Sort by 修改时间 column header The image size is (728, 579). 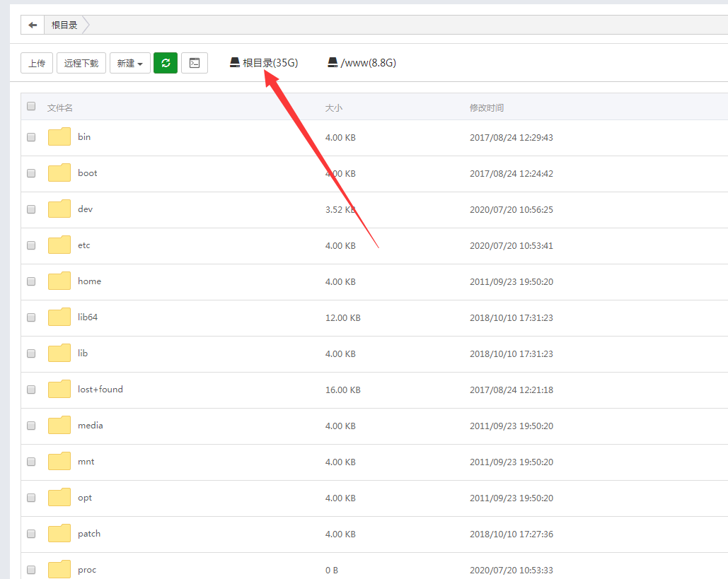(487, 107)
